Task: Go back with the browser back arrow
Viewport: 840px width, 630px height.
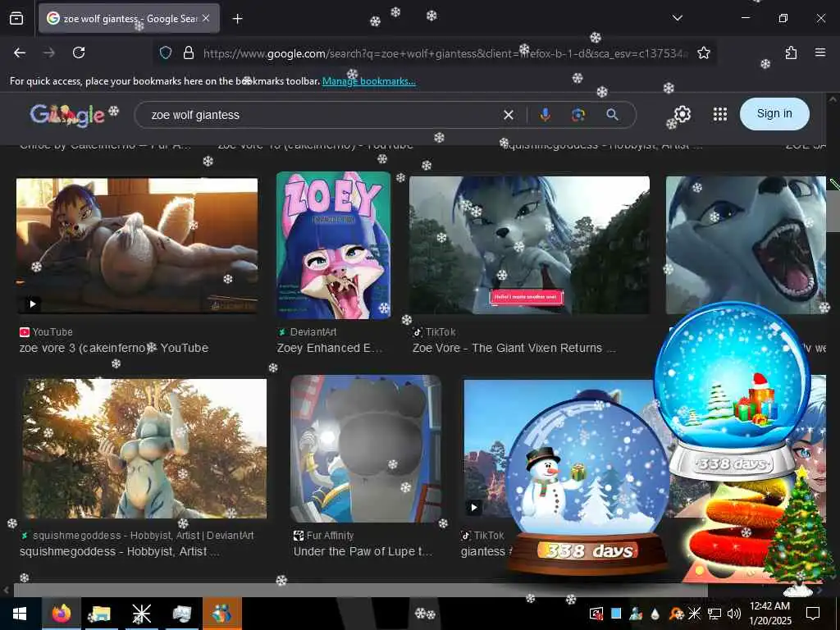Action: [x=20, y=52]
